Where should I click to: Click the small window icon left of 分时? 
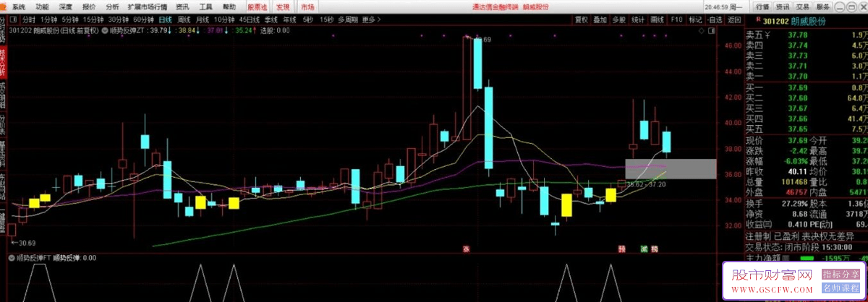click(x=14, y=20)
